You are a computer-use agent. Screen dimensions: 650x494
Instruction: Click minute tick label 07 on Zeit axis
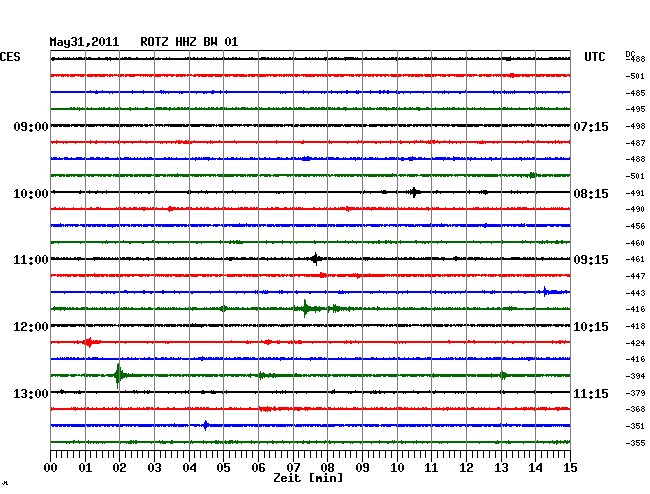[293, 467]
